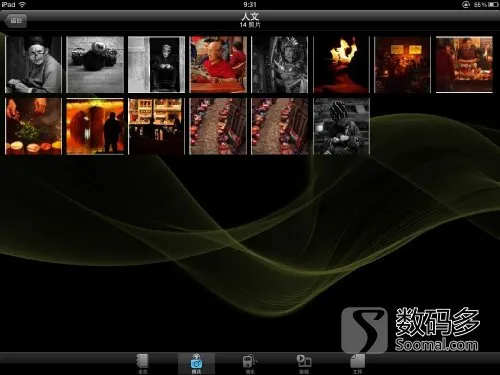The image size is (500, 375).
Task: Open the silhouette against orange glow photo
Action: (95, 126)
